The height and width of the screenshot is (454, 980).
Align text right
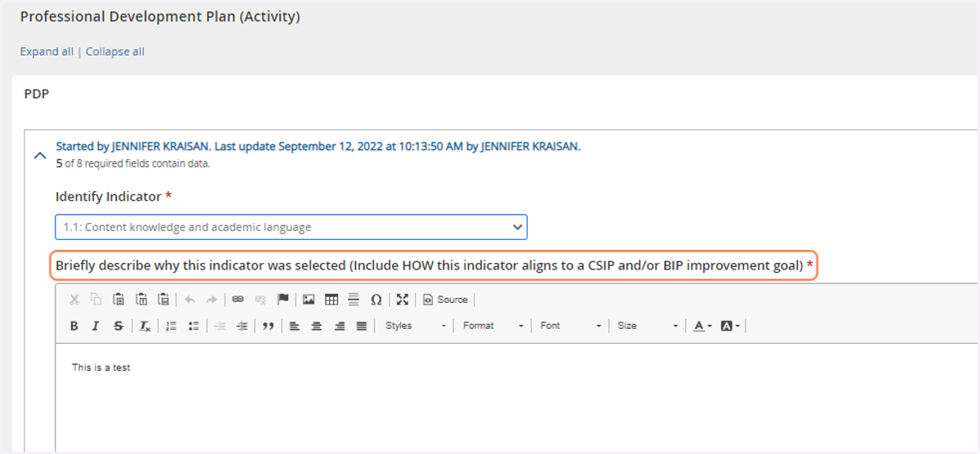[339, 326]
